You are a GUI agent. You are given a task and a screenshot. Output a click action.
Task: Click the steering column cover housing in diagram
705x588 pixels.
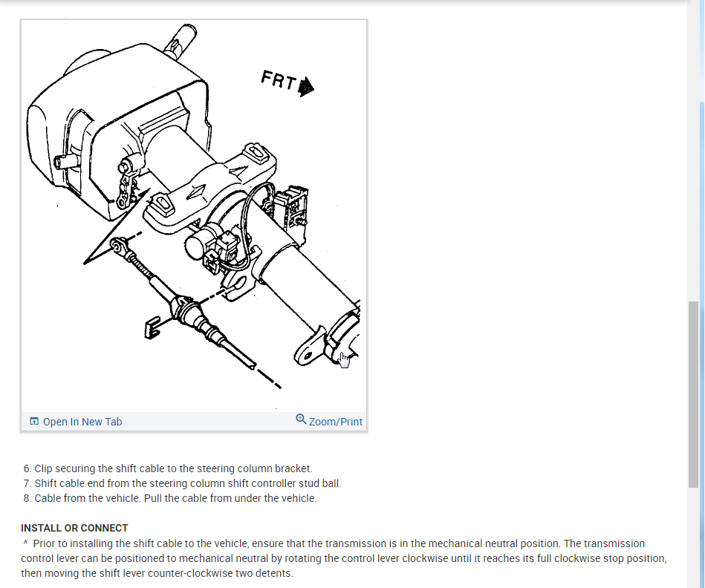point(118,129)
